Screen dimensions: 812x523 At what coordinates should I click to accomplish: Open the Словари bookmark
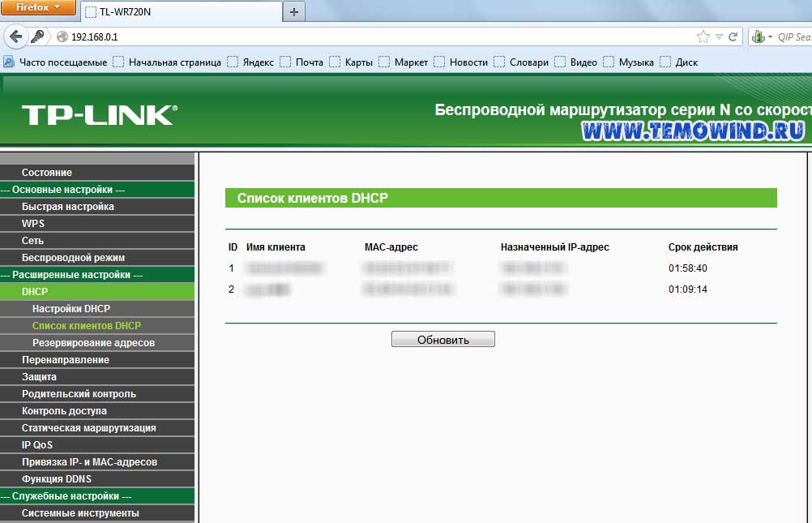[521, 62]
